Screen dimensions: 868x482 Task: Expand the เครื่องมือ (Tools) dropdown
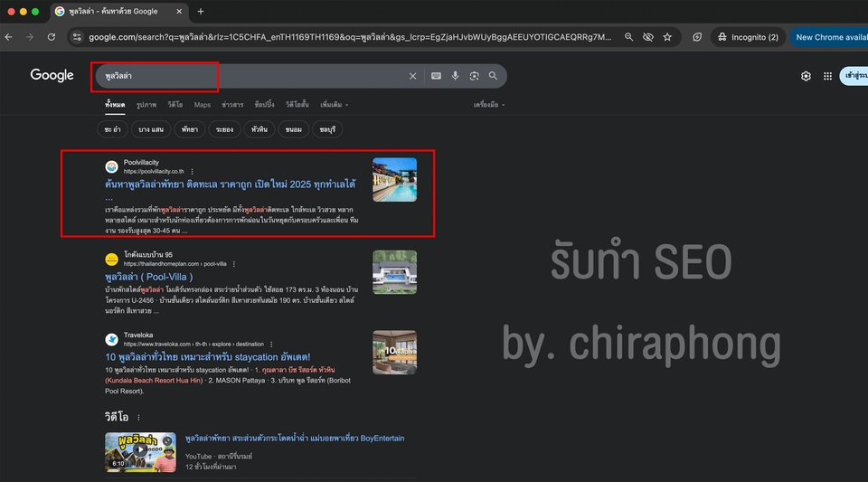pyautogui.click(x=489, y=105)
